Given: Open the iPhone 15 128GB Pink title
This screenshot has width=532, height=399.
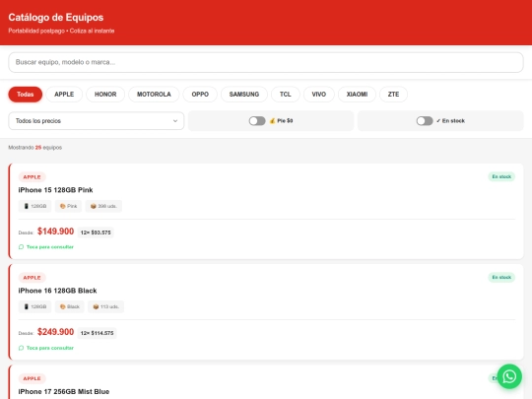Looking at the screenshot, I should (55, 190).
